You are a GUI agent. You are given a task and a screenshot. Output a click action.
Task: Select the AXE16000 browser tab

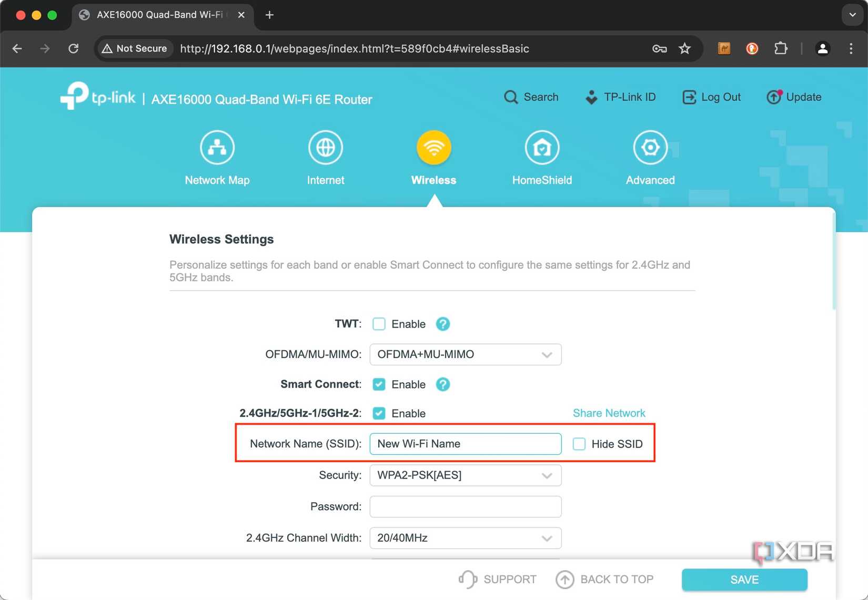[x=158, y=15]
